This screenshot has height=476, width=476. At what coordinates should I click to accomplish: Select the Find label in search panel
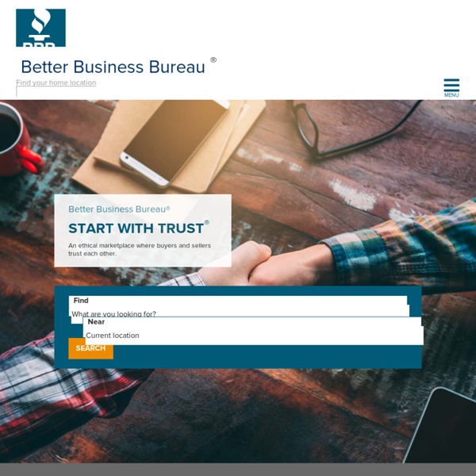[81, 301]
